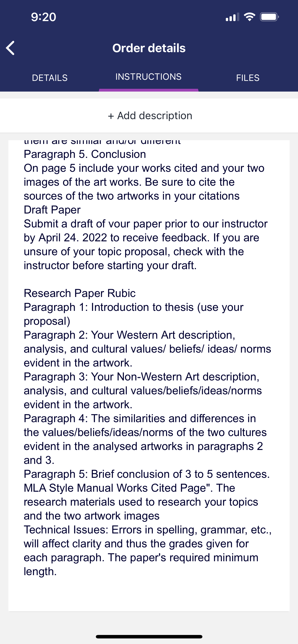Image resolution: width=298 pixels, height=644 pixels.
Task: Tap the "Paragraph 5. Conclusion" line
Action: coord(85,154)
